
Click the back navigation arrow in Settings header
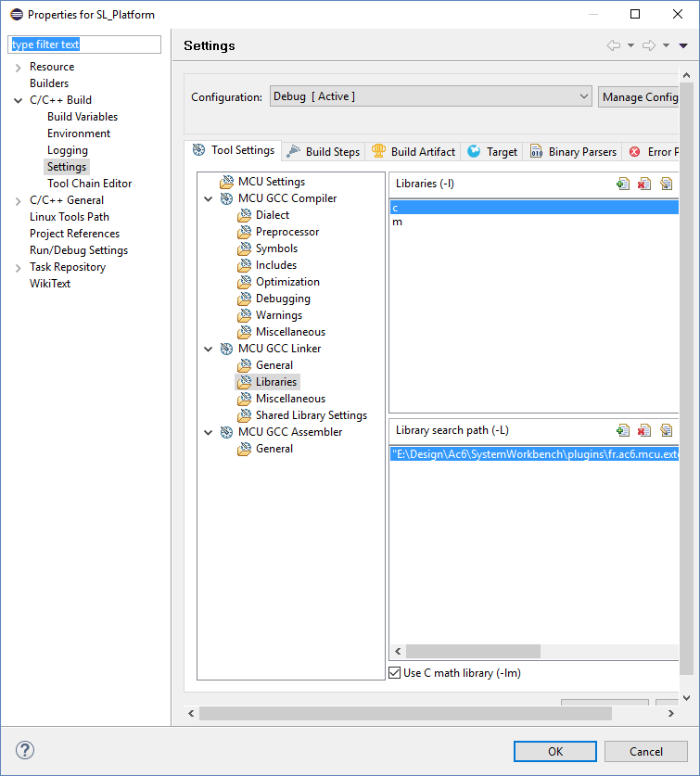pyautogui.click(x=613, y=45)
